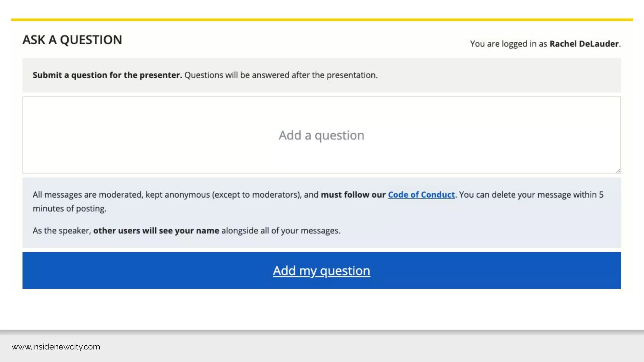This screenshot has height=362, width=644.
Task: Click the grey footer bar area
Action: [x=377, y=347]
